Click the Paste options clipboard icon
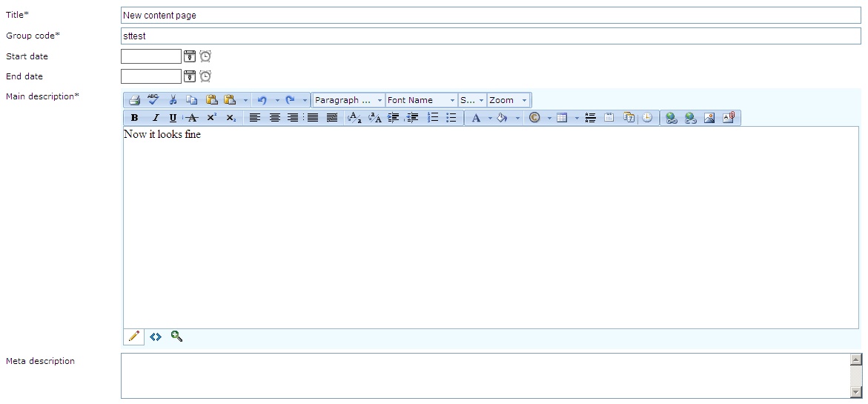868x404 pixels. click(x=230, y=100)
